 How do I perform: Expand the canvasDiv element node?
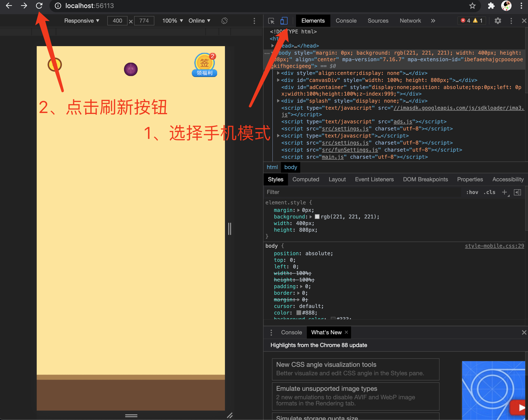pyautogui.click(x=278, y=80)
